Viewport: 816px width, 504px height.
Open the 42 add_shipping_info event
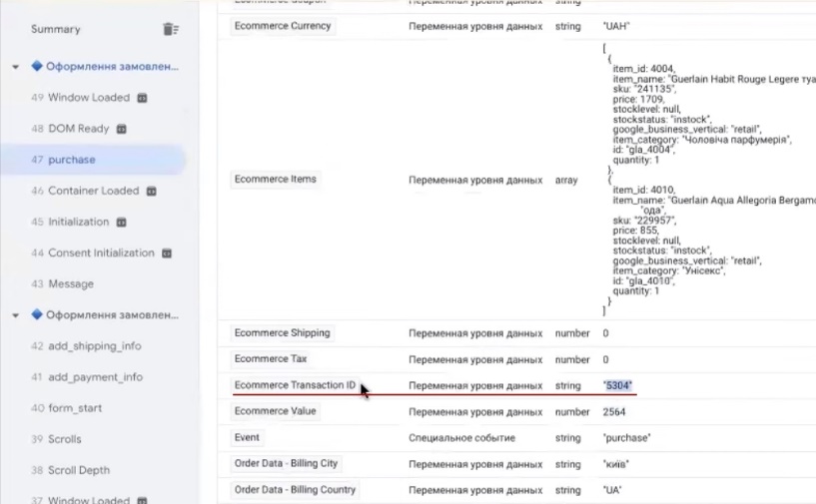[x=86, y=346]
